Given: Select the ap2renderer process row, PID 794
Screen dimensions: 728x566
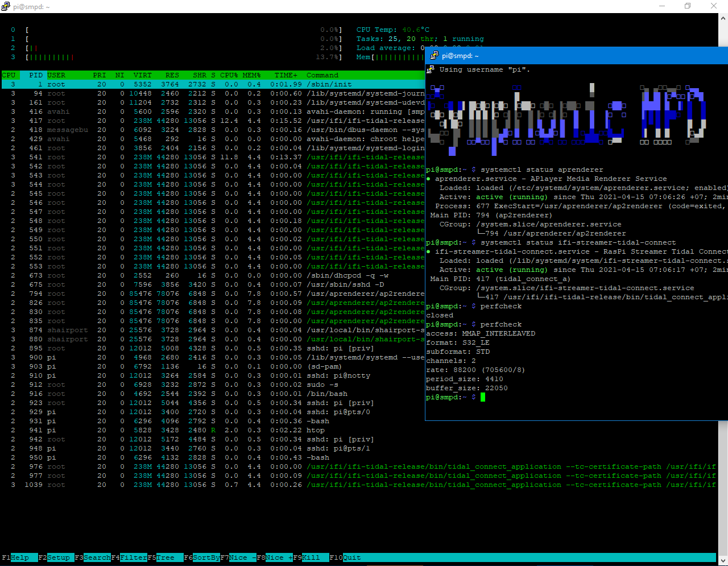Looking at the screenshot, I should 213,294.
